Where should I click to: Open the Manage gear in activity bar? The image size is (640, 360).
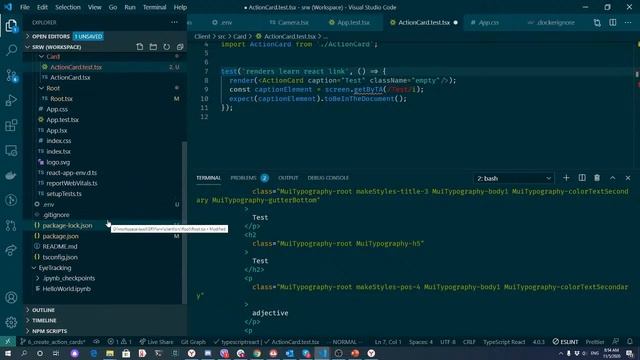coord(11,322)
